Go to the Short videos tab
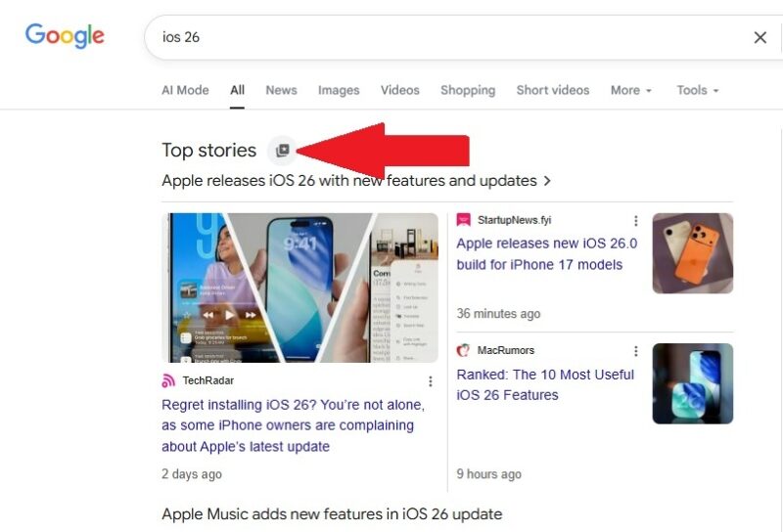Image resolution: width=783 pixels, height=532 pixels. [553, 90]
